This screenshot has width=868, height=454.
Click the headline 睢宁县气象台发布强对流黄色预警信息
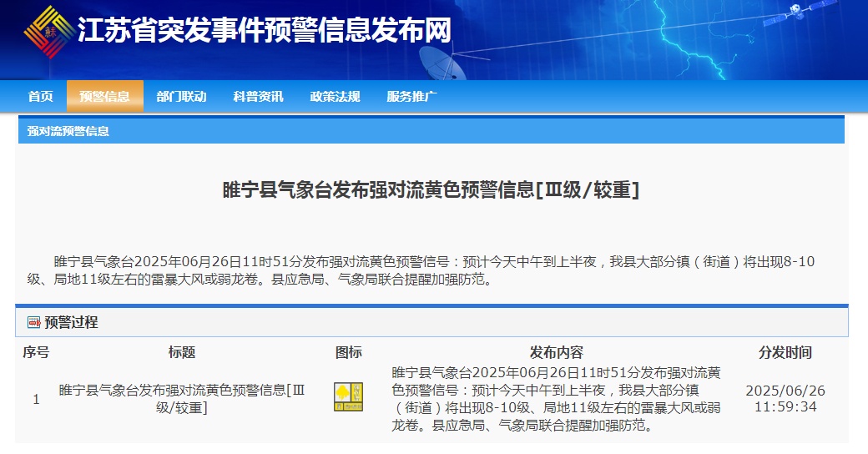[x=431, y=190]
